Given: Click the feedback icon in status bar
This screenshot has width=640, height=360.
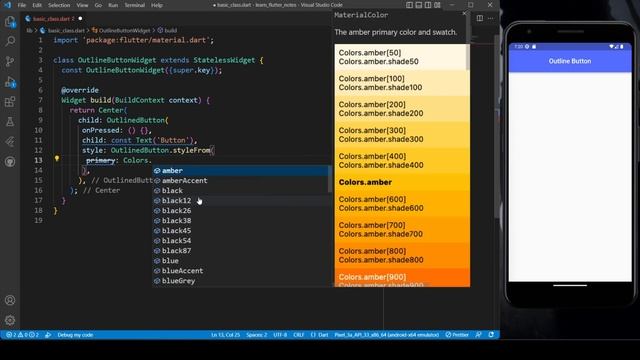Looking at the screenshot, I should (x=478, y=335).
